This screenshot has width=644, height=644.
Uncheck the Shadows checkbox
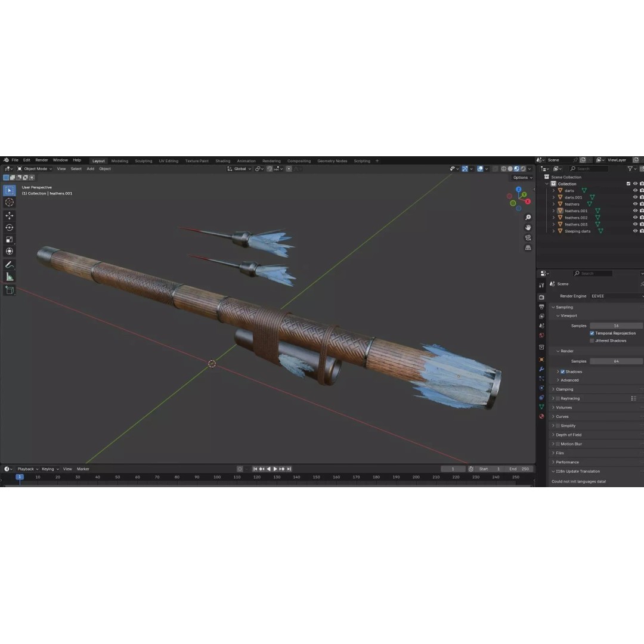(563, 371)
